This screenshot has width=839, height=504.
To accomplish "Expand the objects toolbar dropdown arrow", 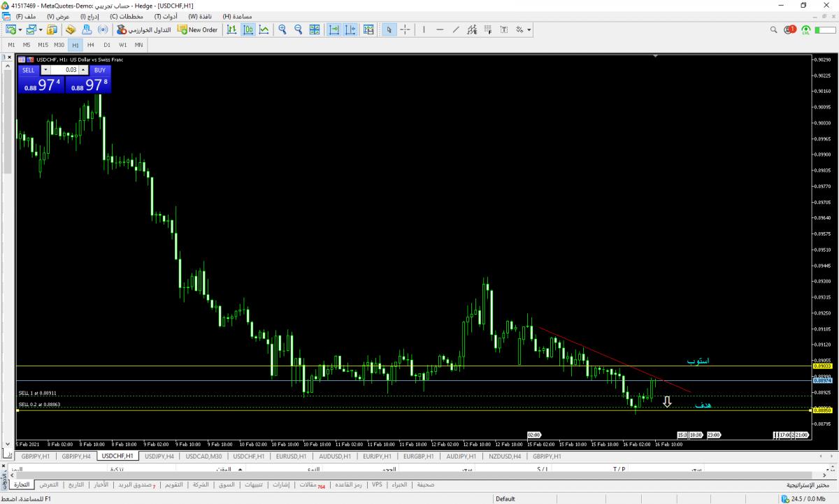I will click(x=529, y=30).
